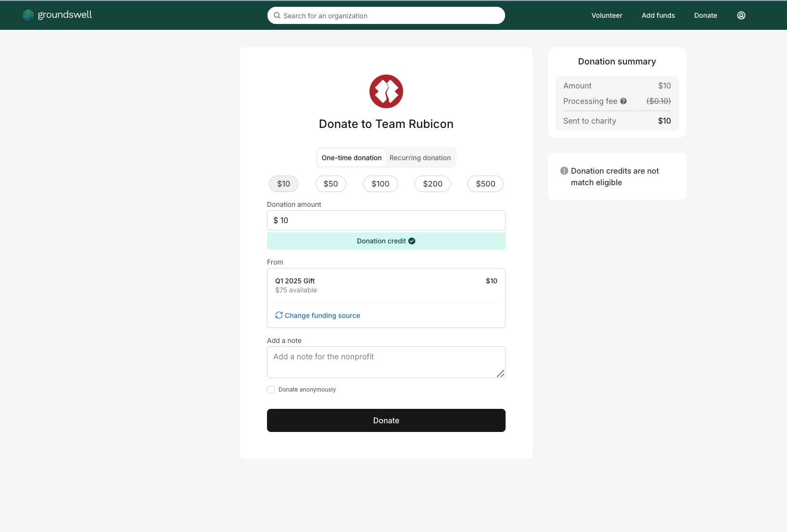Click the 'Donation summary' heading
Viewport: 787px width, 532px height.
tap(617, 62)
